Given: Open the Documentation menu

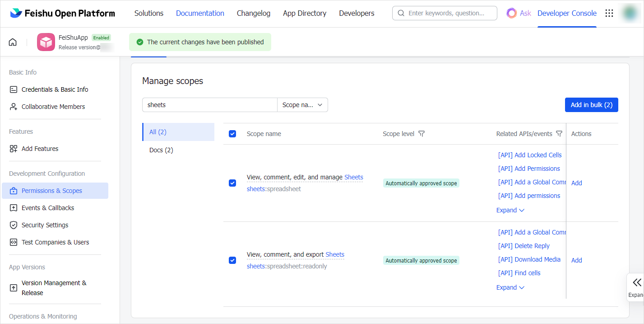Looking at the screenshot, I should pyautogui.click(x=200, y=13).
